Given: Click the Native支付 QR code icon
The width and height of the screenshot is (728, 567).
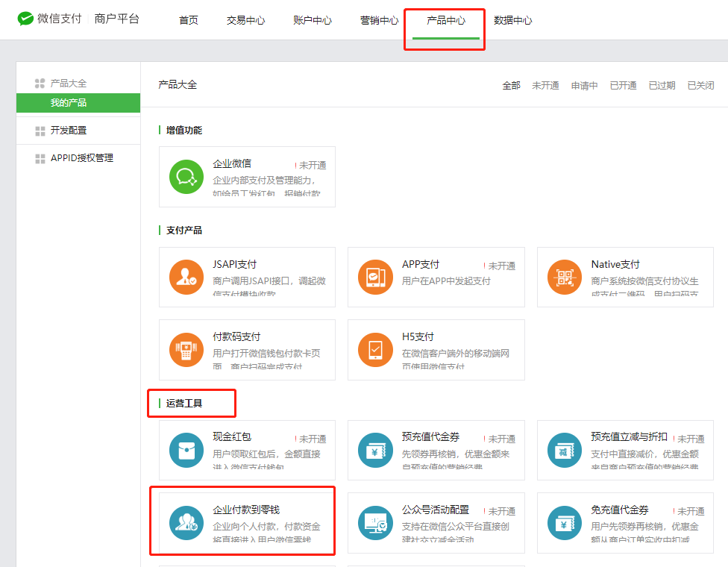Looking at the screenshot, I should coord(565,278).
